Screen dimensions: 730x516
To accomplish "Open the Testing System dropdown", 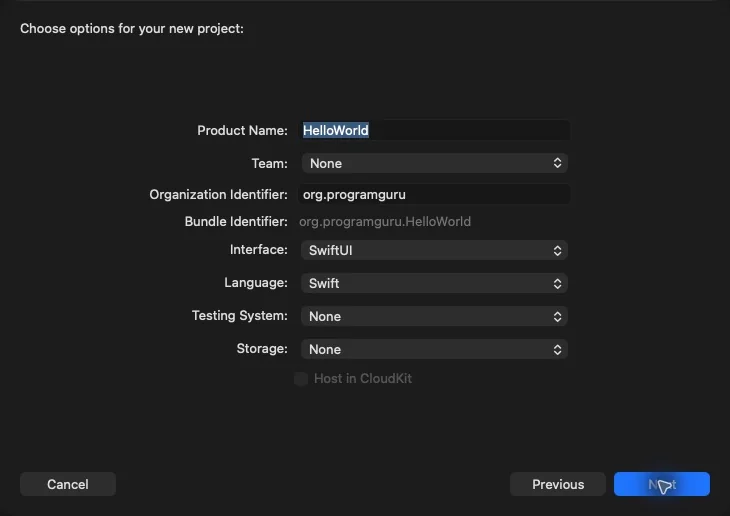I will tap(434, 317).
